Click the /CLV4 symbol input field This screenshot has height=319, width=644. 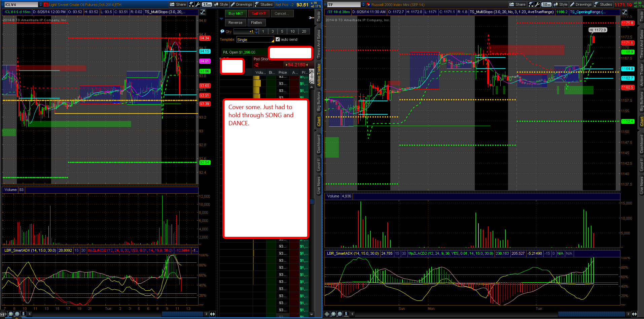click(21, 5)
